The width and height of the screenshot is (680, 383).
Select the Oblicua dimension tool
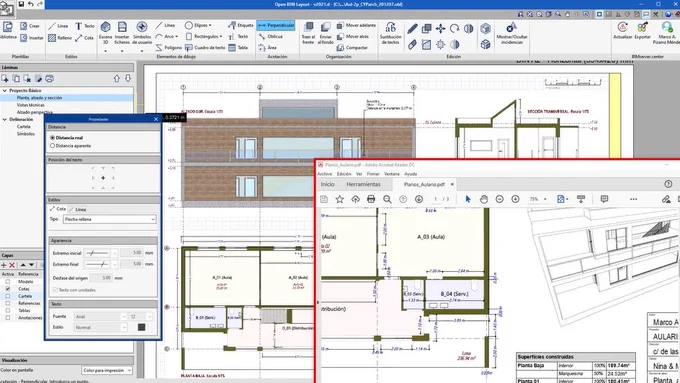pyautogui.click(x=271, y=37)
